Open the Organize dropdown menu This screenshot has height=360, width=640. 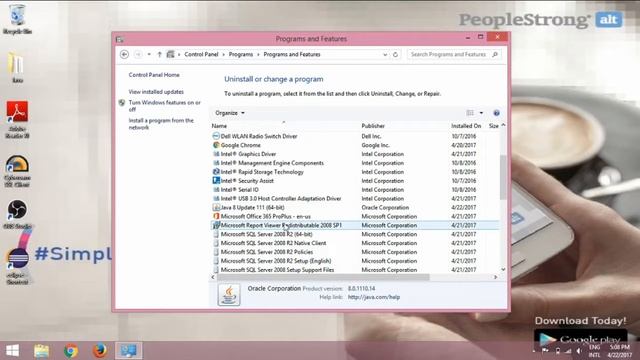(230, 113)
